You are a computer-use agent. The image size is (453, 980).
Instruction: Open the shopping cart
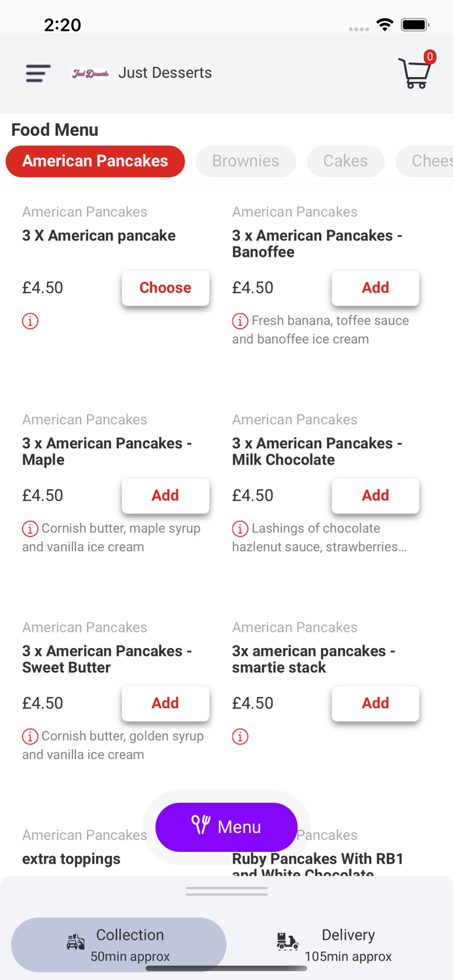[415, 73]
